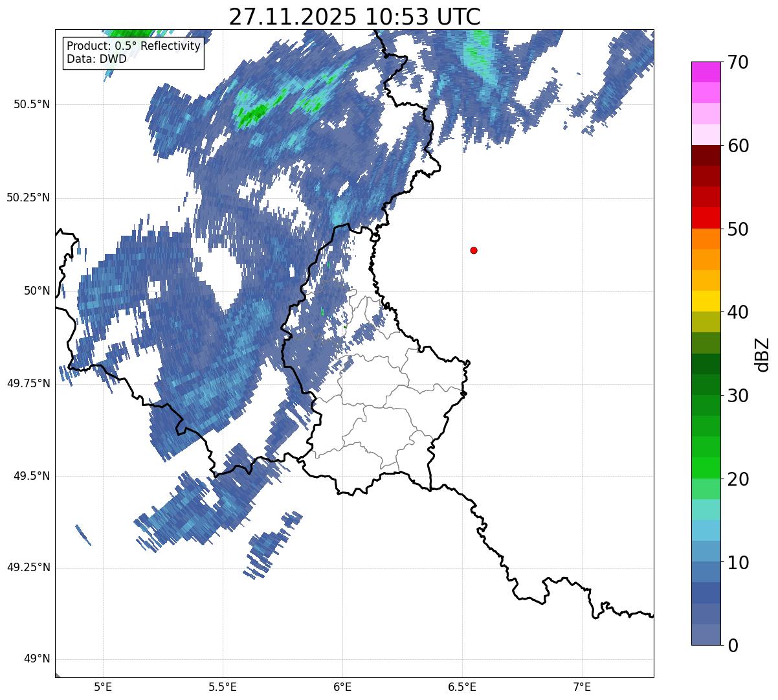Click the magenta top colorbar segment

click(x=706, y=72)
